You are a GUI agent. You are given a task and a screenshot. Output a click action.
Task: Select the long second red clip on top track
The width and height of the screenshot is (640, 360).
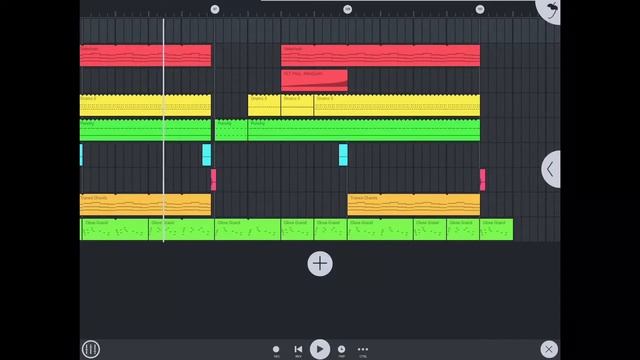(380, 56)
